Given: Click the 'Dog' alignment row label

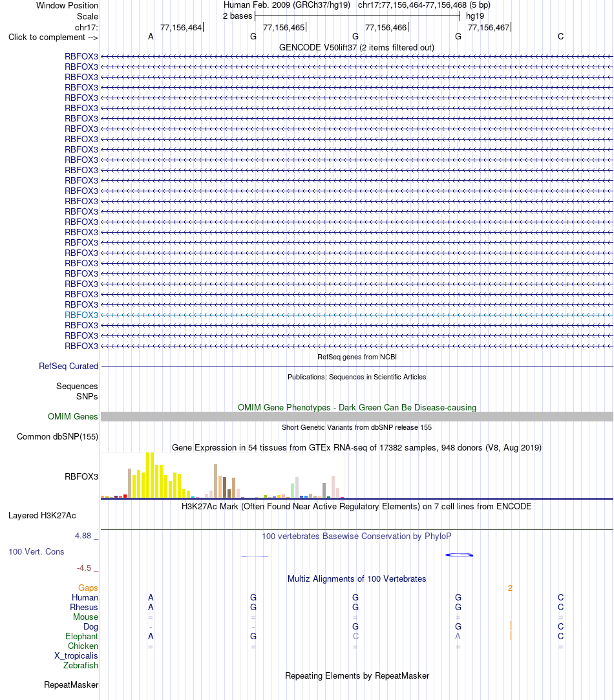Looking at the screenshot, I should (90, 627).
